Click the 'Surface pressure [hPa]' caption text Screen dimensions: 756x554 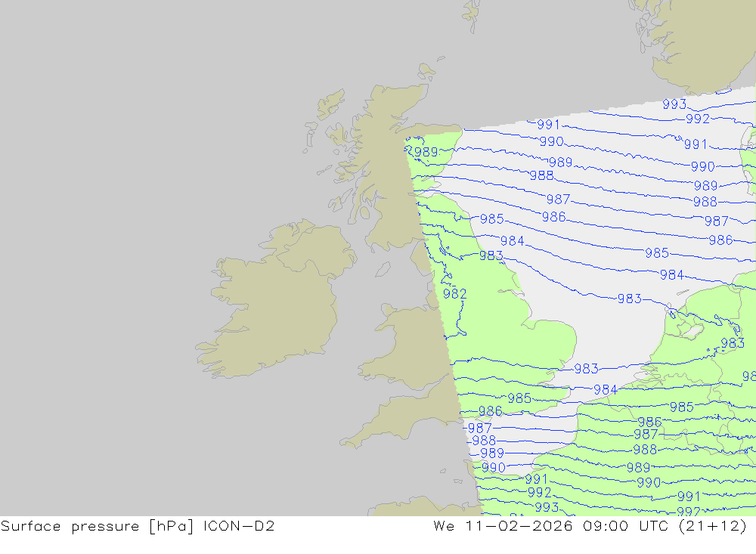click(98, 526)
